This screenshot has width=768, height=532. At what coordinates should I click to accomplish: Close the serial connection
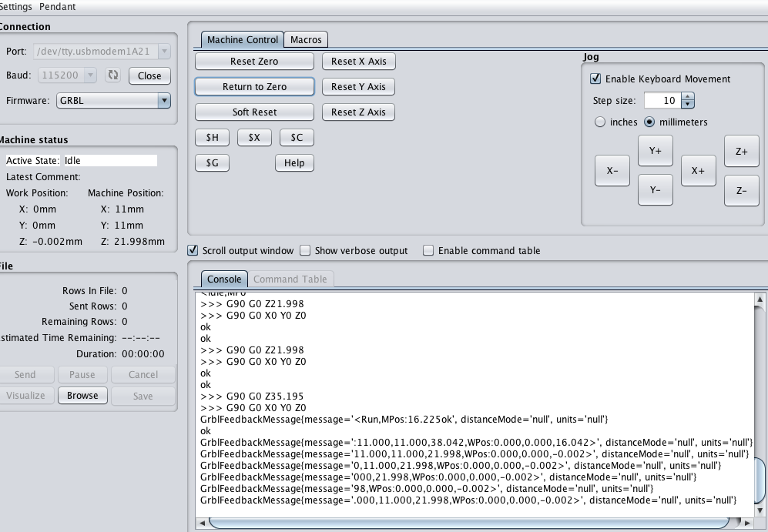coord(149,75)
